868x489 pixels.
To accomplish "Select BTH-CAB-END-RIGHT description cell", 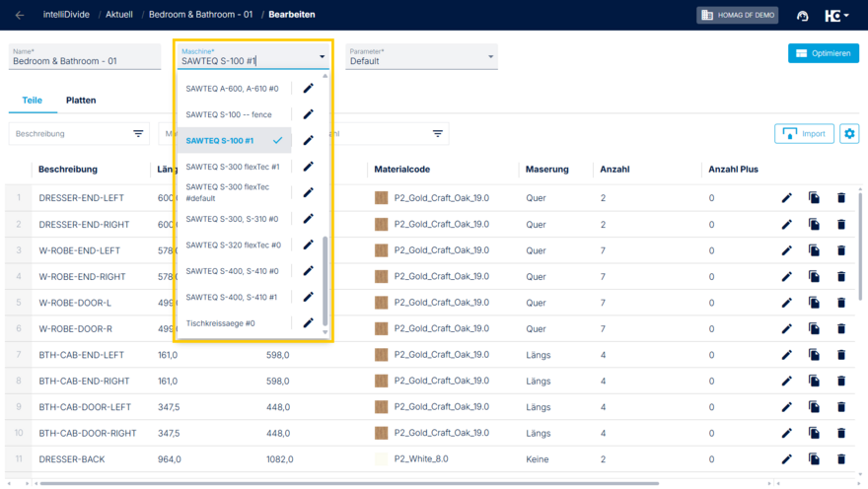I will point(84,381).
